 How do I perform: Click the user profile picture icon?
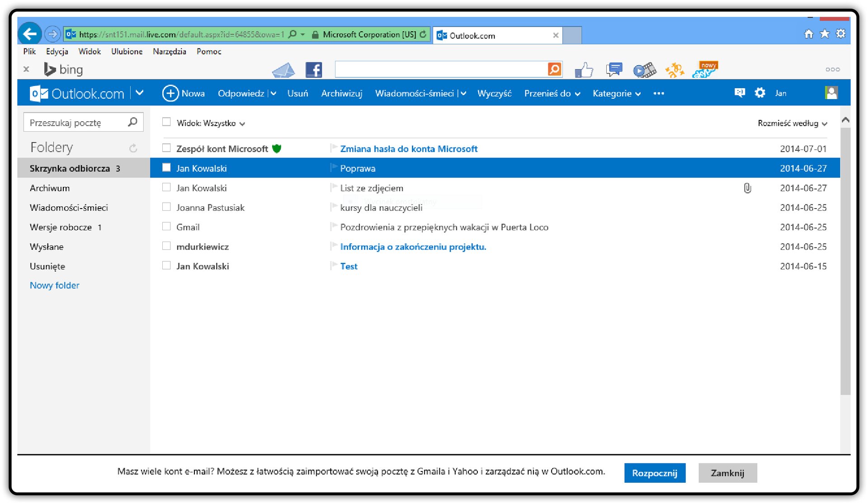tap(831, 93)
